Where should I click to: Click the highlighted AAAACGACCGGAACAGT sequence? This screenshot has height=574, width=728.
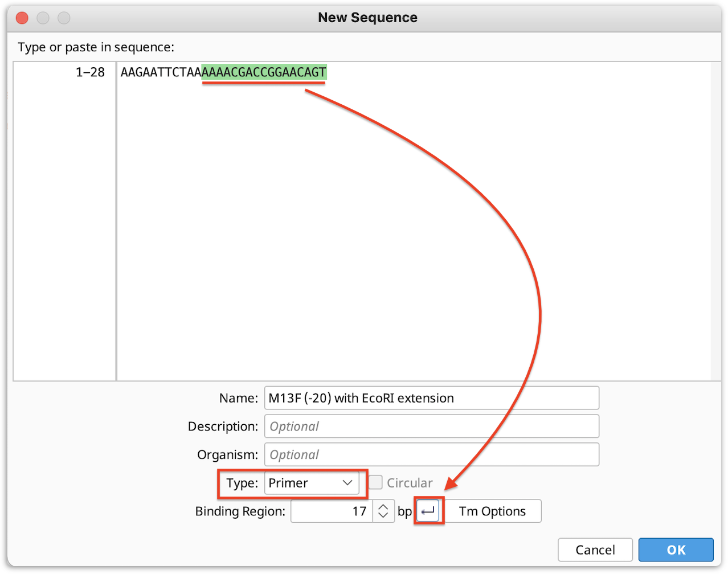pyautogui.click(x=264, y=72)
